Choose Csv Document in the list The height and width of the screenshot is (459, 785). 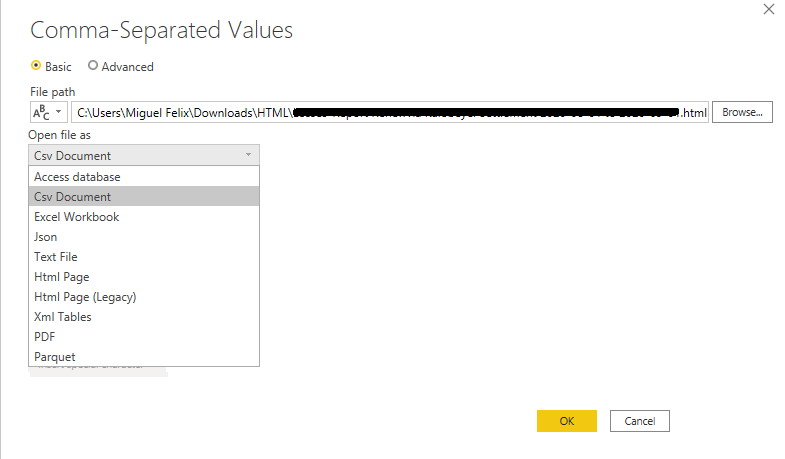pyautogui.click(x=72, y=197)
